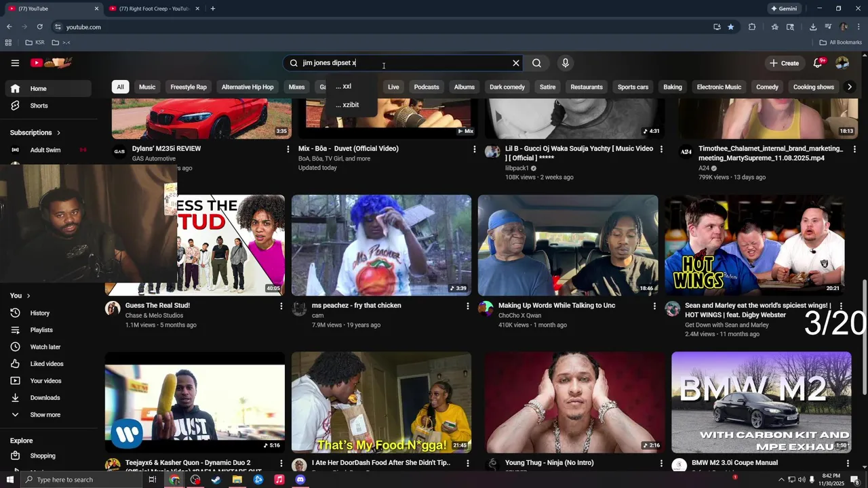Screen dimensions: 868x488
Task: Select the Podcasts chip
Action: click(427, 87)
